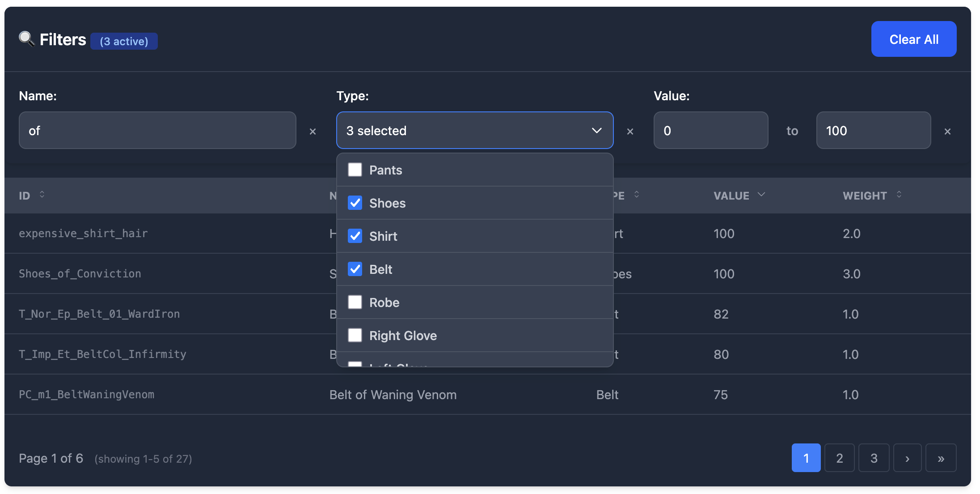Clear the Name filter with its x icon
Image resolution: width=980 pixels, height=494 pixels.
pyautogui.click(x=313, y=131)
